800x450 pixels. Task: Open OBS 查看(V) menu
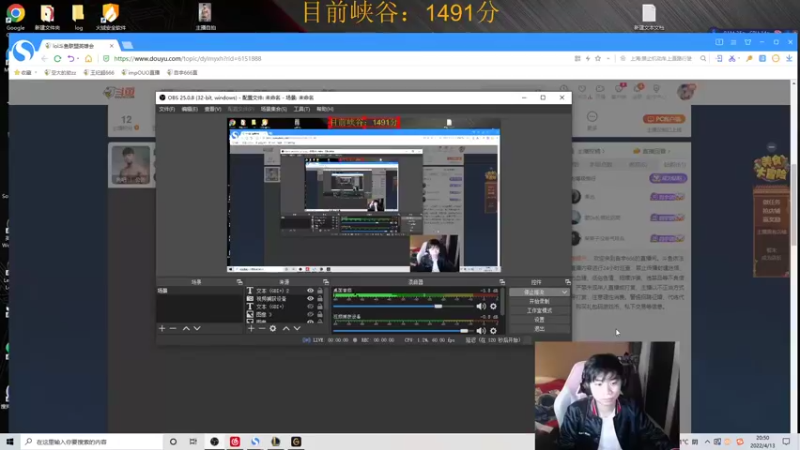(x=213, y=109)
